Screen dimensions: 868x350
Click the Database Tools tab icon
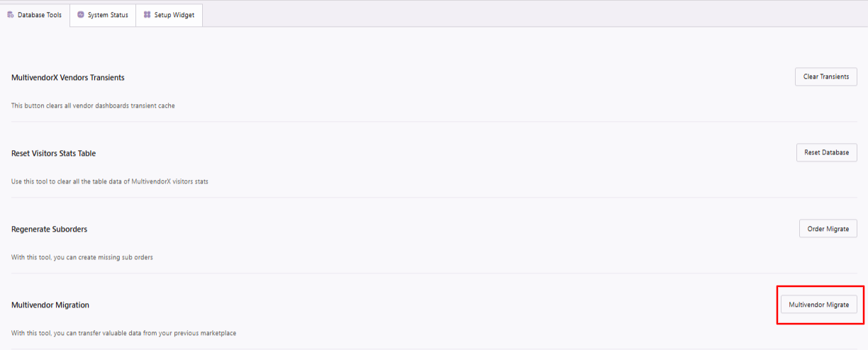tap(11, 15)
